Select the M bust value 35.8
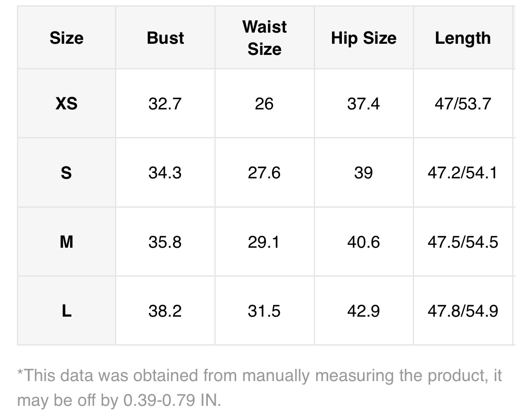Screen dimensions: 532x417 point(165,242)
